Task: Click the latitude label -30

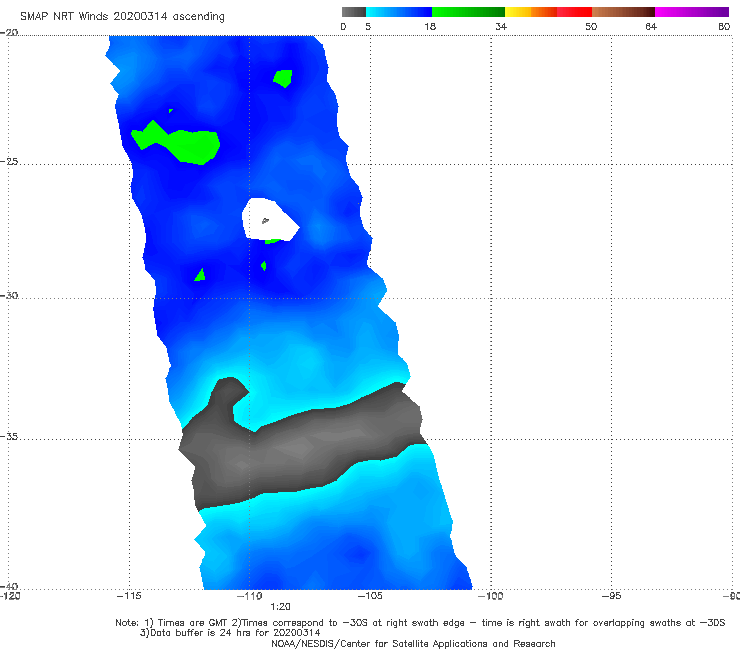Action: (9, 295)
